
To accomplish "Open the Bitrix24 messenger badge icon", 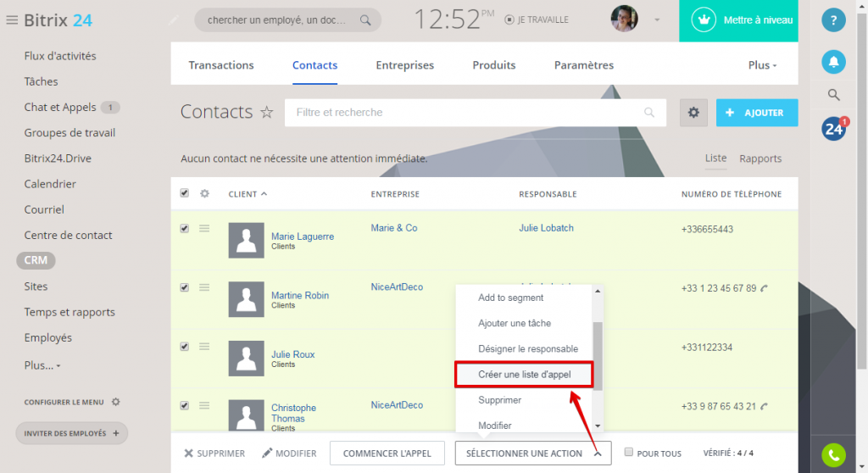I will [834, 129].
